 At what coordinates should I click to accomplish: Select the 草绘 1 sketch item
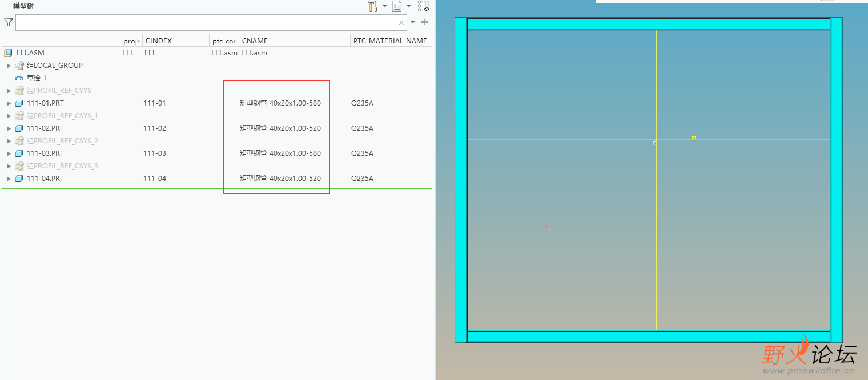(x=37, y=78)
